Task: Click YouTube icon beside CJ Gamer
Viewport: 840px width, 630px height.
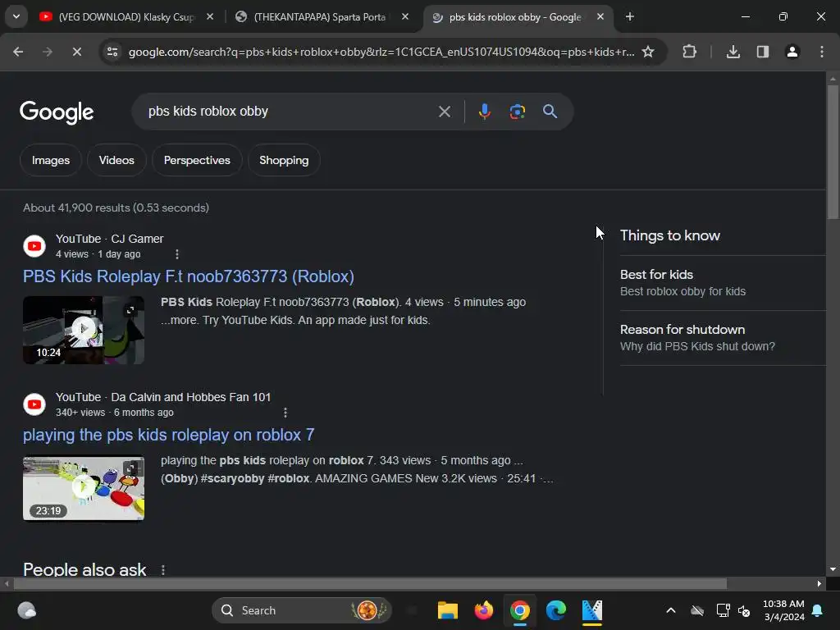Action: [34, 246]
